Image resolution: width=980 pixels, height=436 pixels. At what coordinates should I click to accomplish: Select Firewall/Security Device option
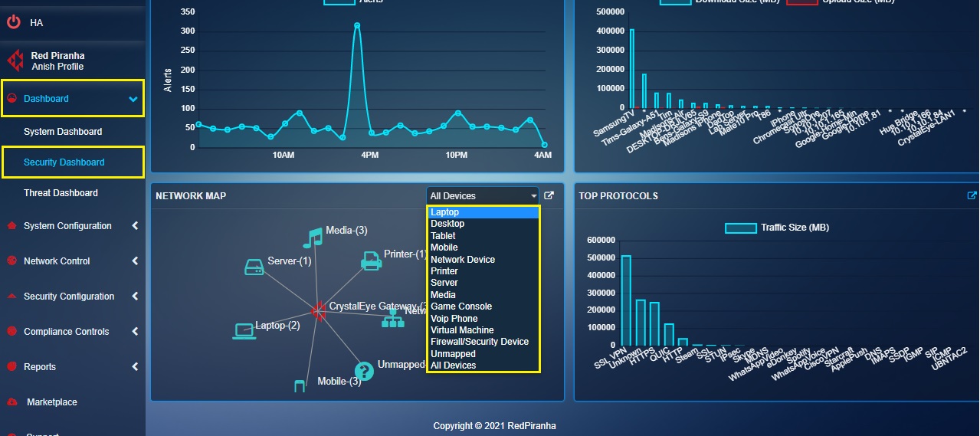483,342
